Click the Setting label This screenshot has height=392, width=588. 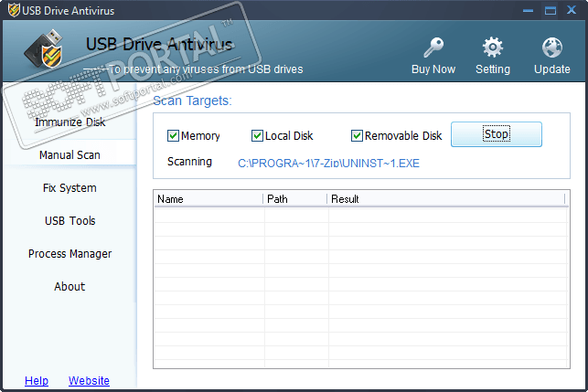coord(493,69)
